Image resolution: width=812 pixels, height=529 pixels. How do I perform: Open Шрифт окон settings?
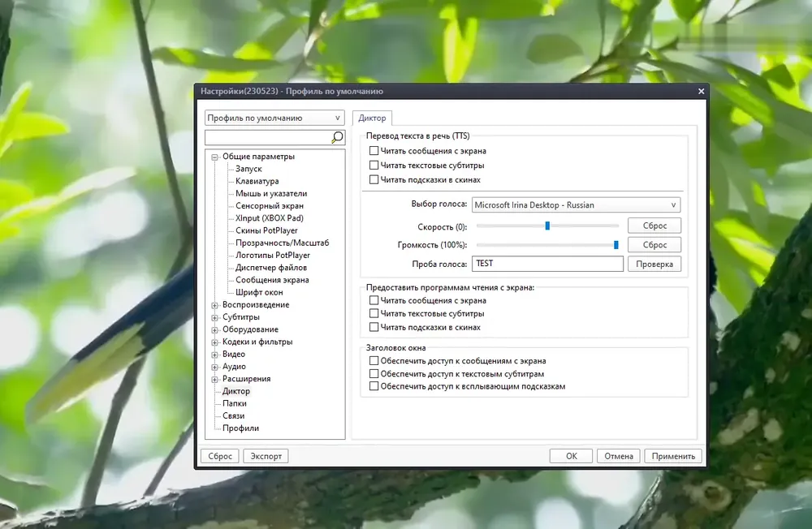pyautogui.click(x=259, y=292)
